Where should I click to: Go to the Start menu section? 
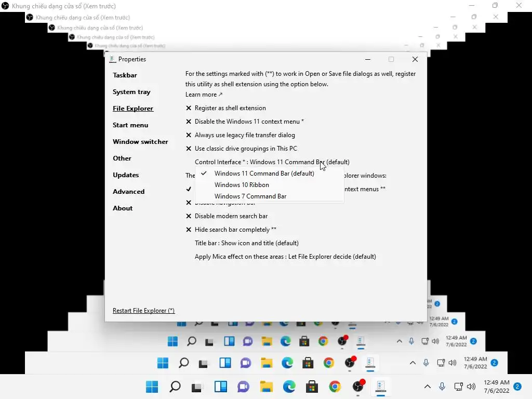(130, 125)
